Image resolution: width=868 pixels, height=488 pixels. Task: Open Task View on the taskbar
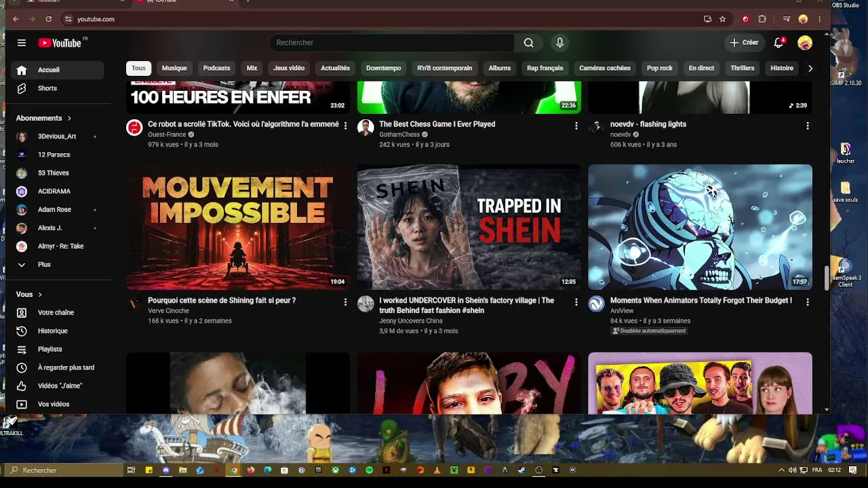tap(132, 470)
